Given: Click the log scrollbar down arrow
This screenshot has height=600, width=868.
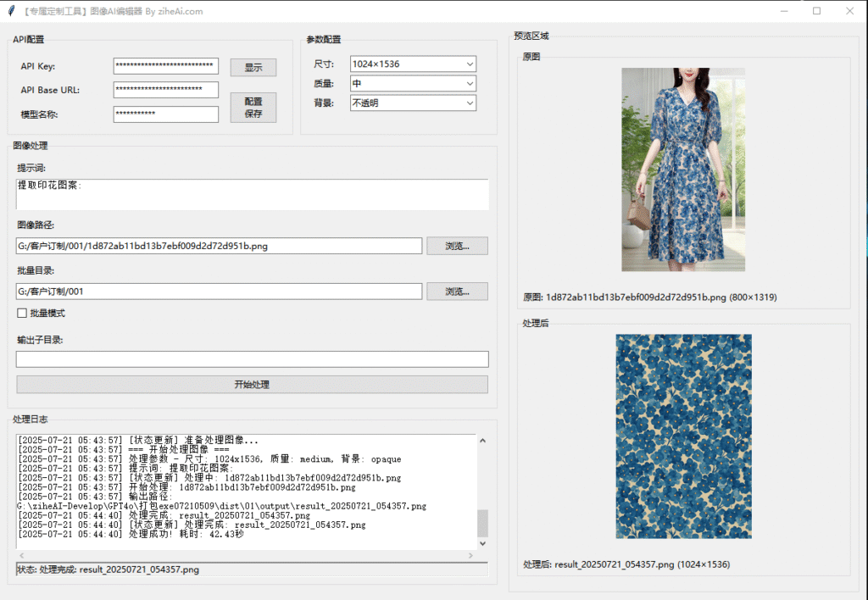Looking at the screenshot, I should 482,543.
